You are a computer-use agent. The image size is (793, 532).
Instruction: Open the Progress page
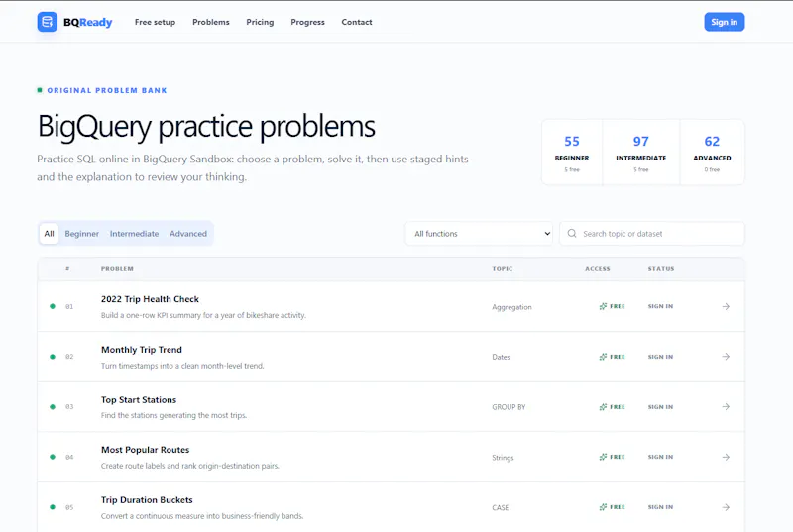coord(307,22)
